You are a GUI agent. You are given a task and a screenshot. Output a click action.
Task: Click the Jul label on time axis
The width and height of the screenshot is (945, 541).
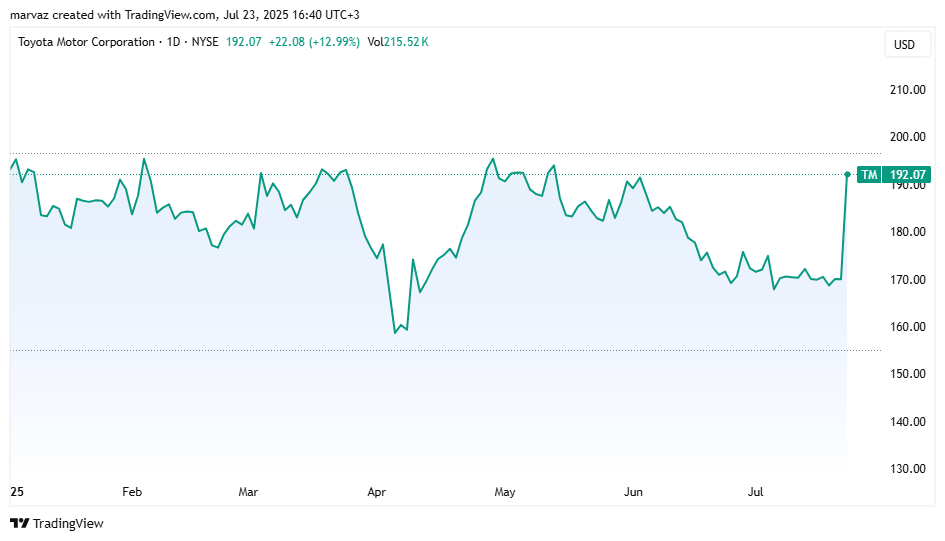pos(756,492)
